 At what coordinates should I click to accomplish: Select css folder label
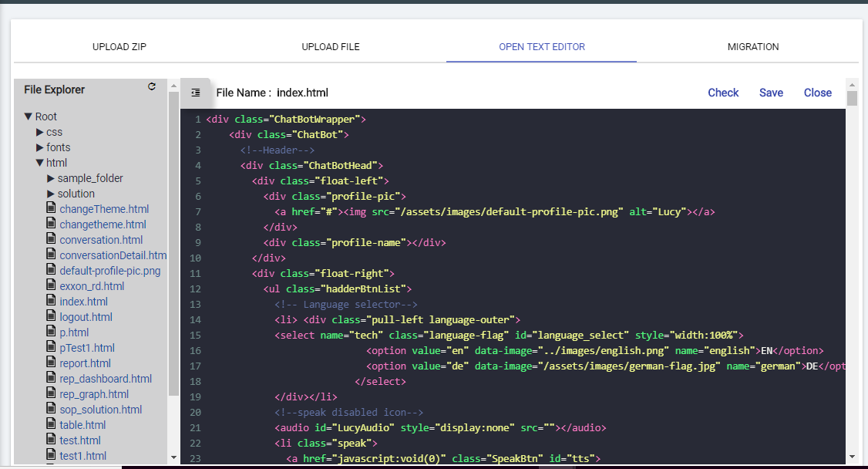tap(54, 133)
